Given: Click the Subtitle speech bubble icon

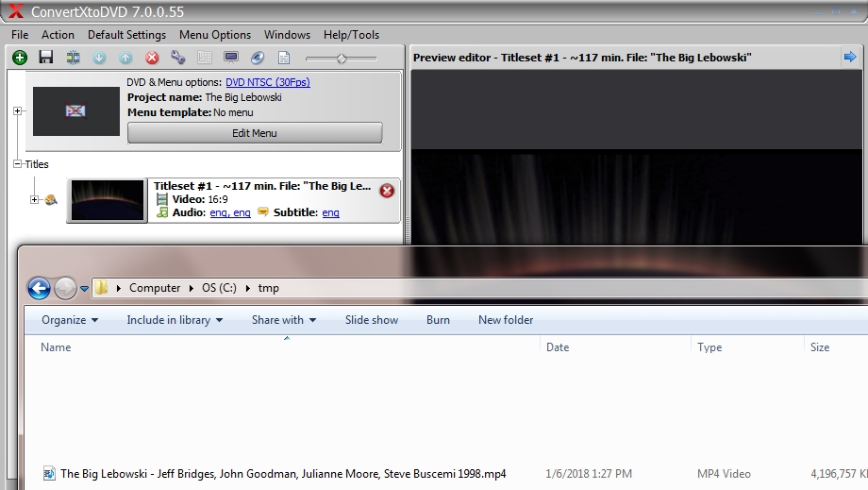Looking at the screenshot, I should tap(263, 212).
